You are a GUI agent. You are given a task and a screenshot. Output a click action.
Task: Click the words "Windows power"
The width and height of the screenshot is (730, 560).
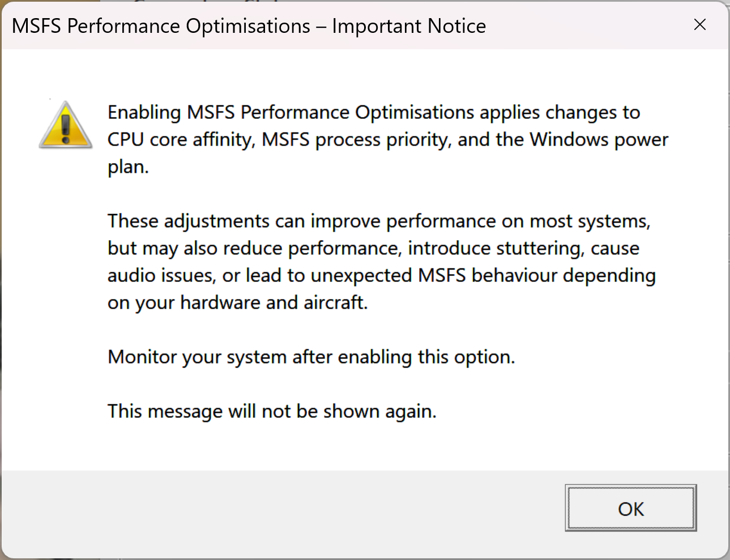(599, 140)
